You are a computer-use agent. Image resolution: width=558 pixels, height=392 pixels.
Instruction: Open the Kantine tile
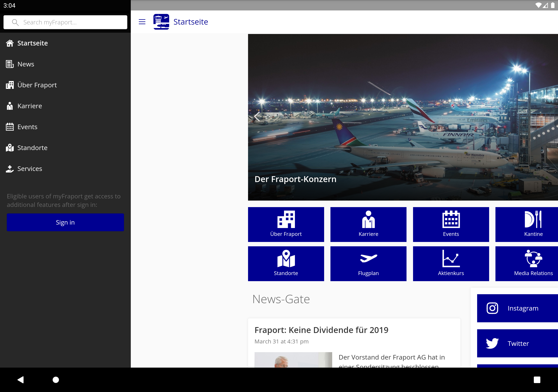pos(526,224)
